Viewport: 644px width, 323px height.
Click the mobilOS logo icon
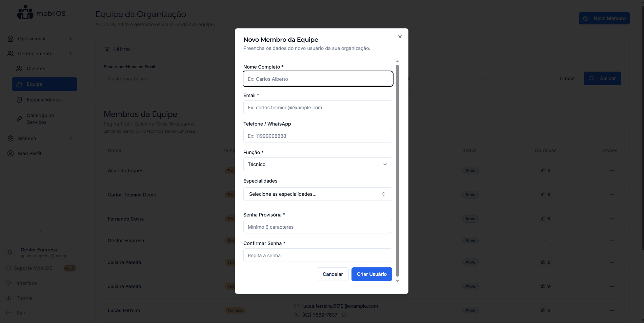click(25, 13)
